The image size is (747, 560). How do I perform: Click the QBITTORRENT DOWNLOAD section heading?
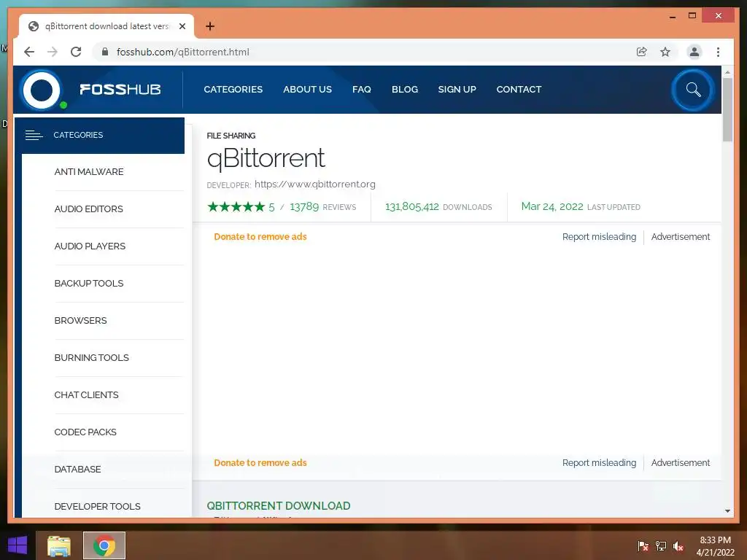pos(279,506)
